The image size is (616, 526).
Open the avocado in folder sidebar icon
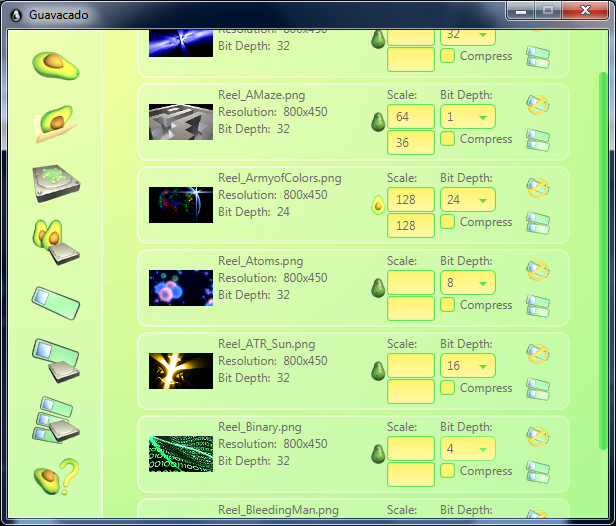pyautogui.click(x=56, y=123)
